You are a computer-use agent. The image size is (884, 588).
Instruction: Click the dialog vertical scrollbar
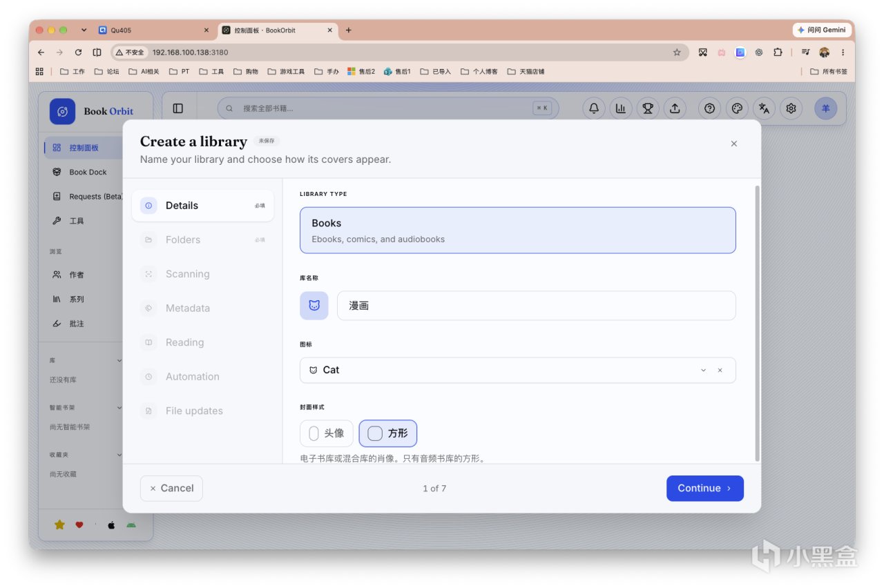click(758, 323)
